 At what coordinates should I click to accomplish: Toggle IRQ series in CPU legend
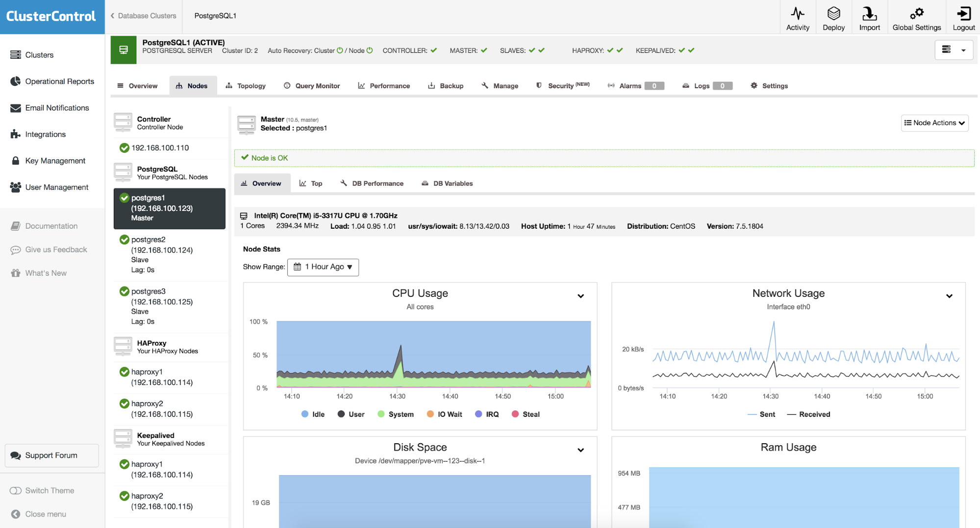click(x=487, y=414)
